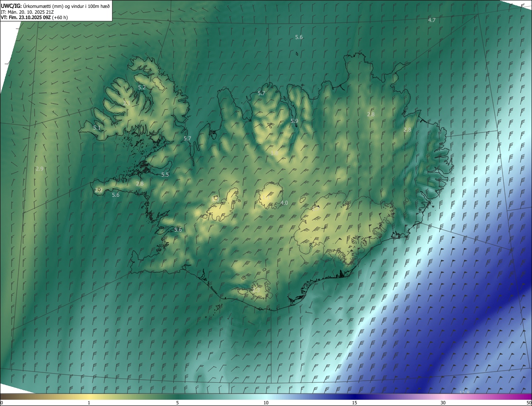Click the '10' tick on the color scale
The width and height of the screenshot is (532, 406).
point(266,403)
